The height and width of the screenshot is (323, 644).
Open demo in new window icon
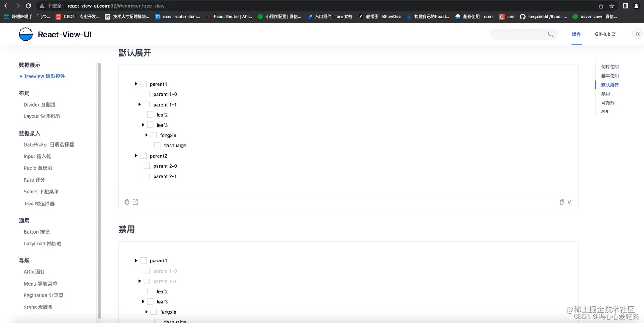click(135, 202)
